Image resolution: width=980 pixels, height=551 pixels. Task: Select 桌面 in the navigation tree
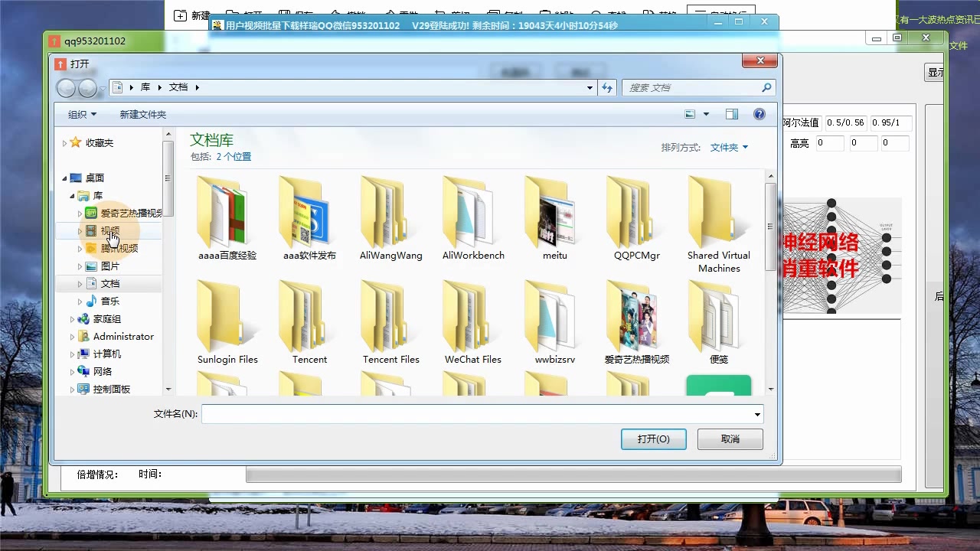coord(95,178)
